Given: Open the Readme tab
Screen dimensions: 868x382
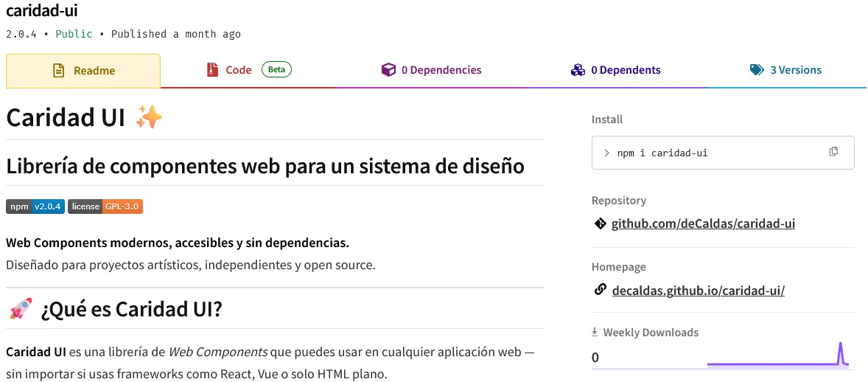Looking at the screenshot, I should pos(83,71).
